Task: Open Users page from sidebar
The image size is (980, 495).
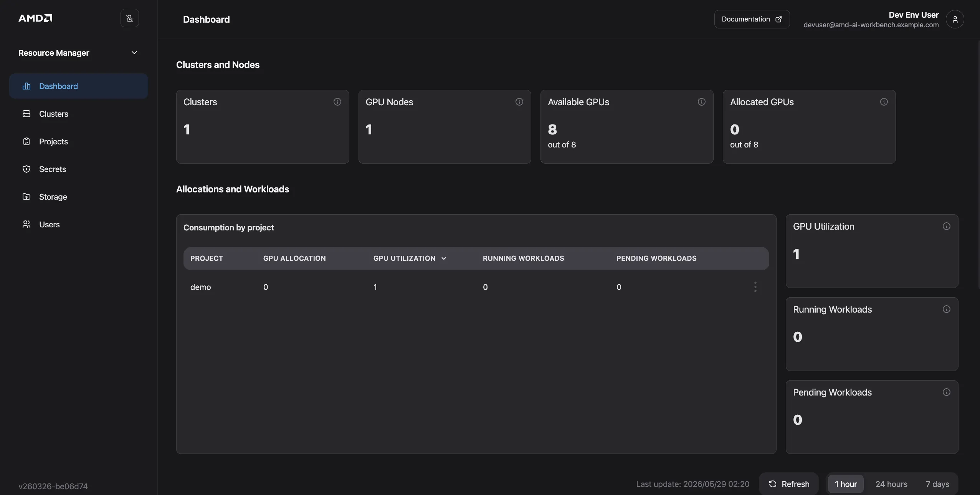Action: (x=79, y=224)
